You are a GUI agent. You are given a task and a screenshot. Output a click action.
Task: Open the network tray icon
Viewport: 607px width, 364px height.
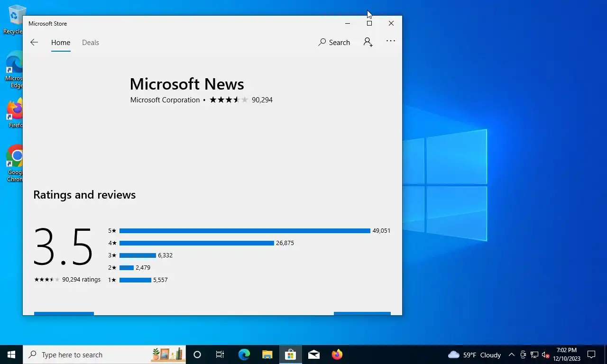(534, 355)
